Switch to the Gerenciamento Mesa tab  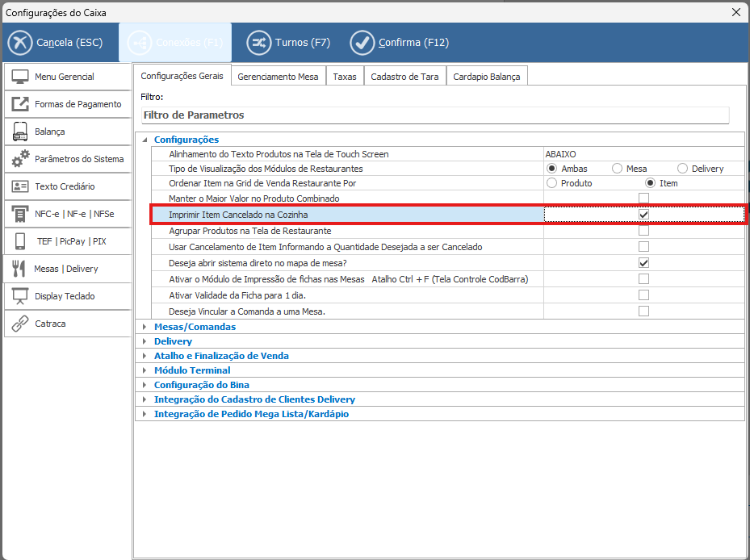[x=279, y=77]
